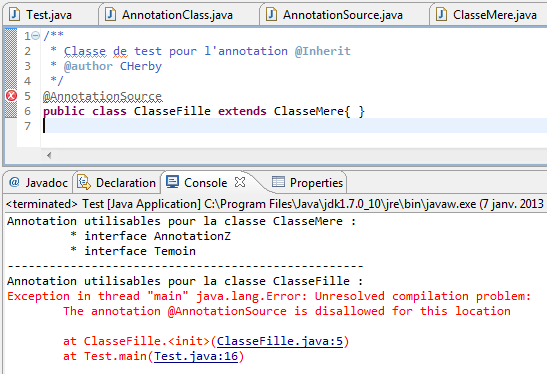This screenshot has height=374, width=547.
Task: Click the Declaration view icon
Action: (84, 182)
